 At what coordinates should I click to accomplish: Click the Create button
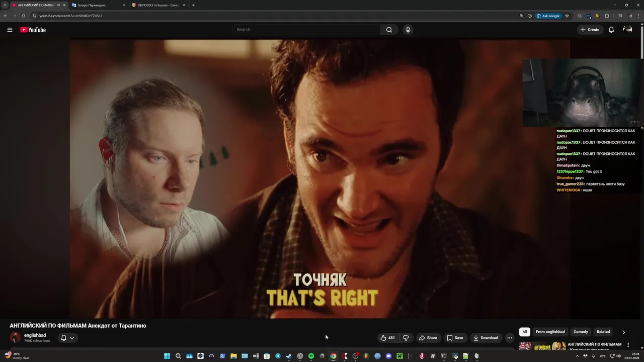point(590,30)
